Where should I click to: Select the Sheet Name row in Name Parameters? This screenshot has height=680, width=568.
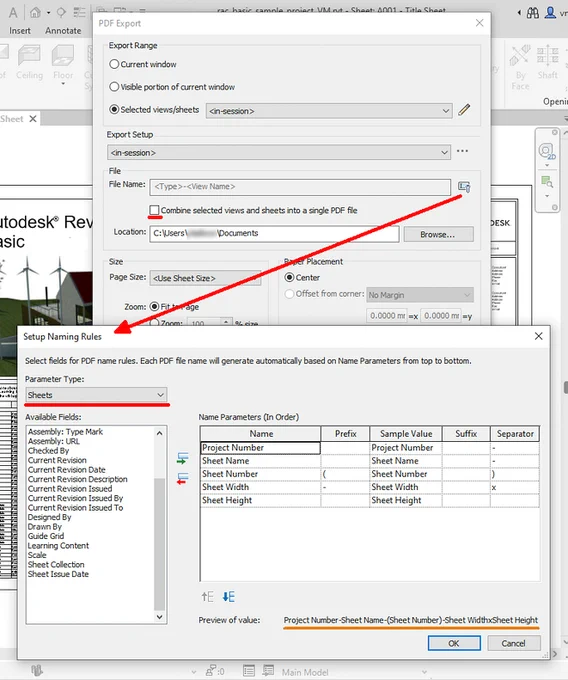coord(370,461)
